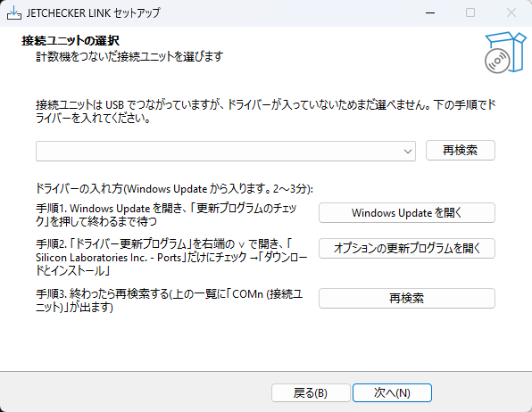Click the title text JETCHECKER LINK セットアップ
This screenshot has height=412, width=532.
point(94,12)
